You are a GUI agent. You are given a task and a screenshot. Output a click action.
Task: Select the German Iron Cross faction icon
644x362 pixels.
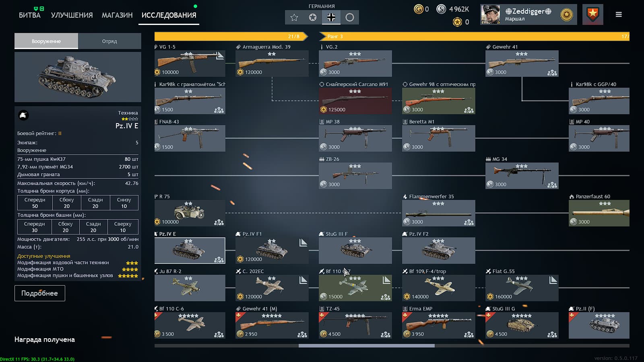click(331, 17)
